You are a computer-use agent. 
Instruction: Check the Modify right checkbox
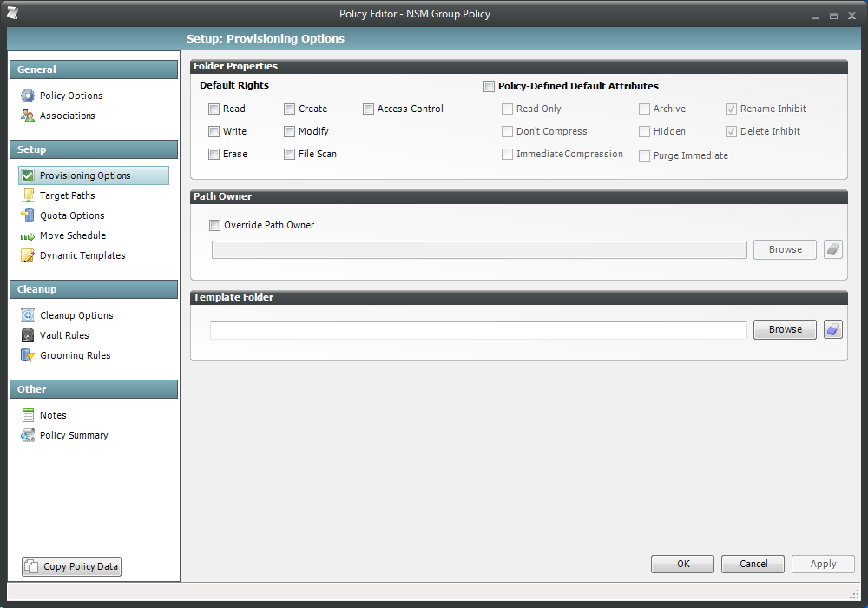click(290, 131)
